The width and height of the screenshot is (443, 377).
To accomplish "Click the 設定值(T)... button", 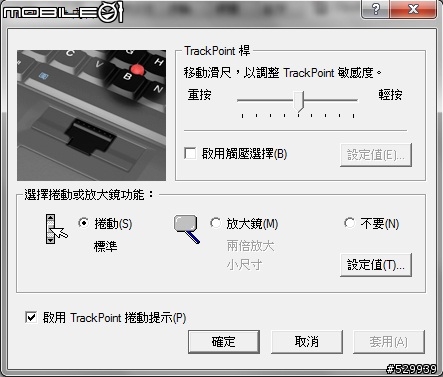I will [x=376, y=265].
